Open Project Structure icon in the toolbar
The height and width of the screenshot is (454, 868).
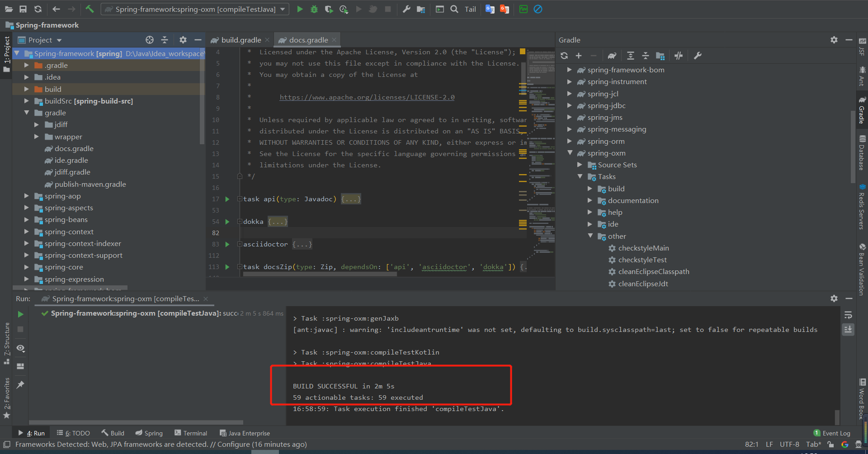point(421,9)
